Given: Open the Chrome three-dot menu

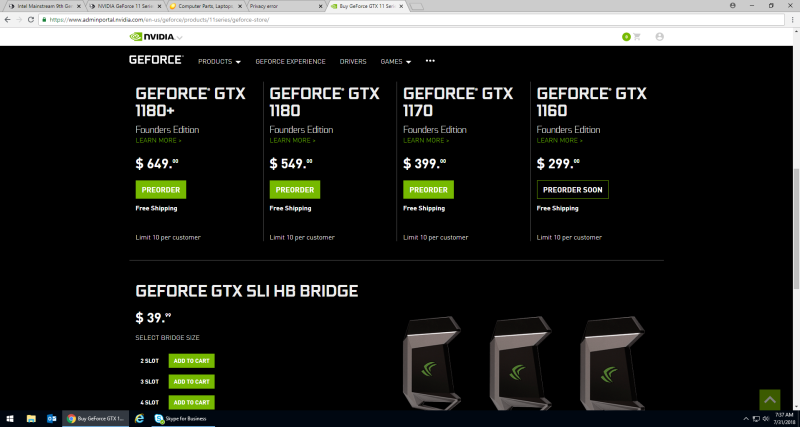Looking at the screenshot, I should click(x=792, y=20).
